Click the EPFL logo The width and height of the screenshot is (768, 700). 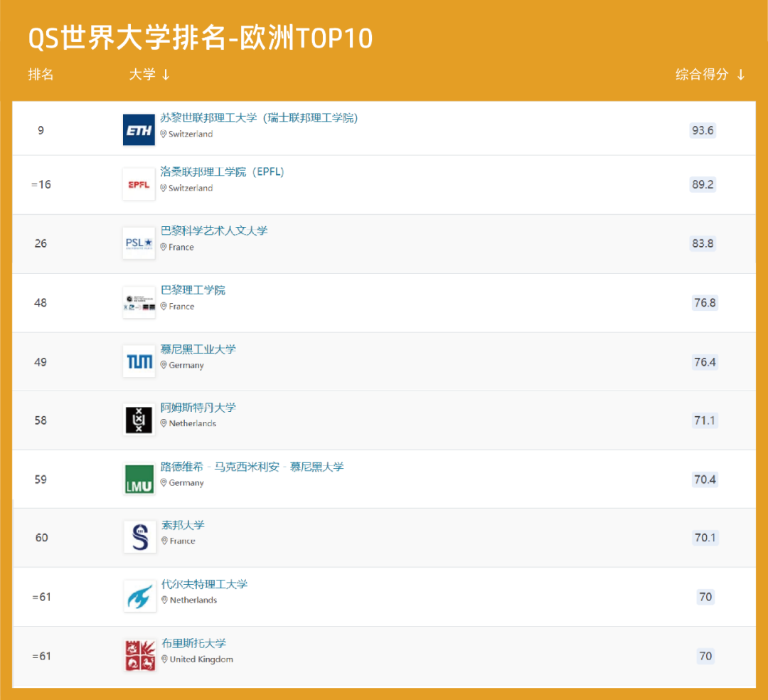(139, 184)
